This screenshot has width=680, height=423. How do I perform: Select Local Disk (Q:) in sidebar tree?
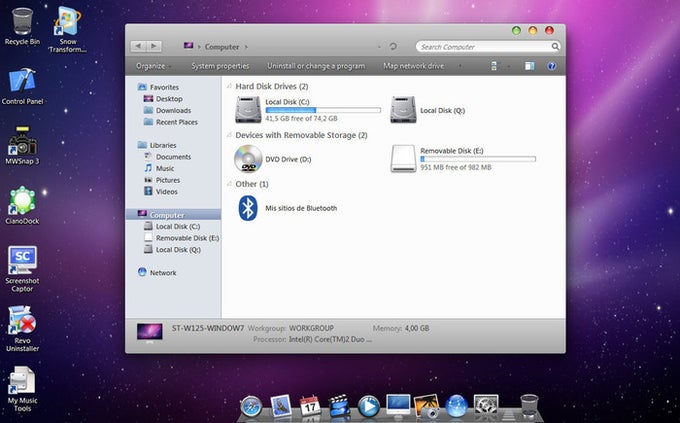pyautogui.click(x=178, y=249)
